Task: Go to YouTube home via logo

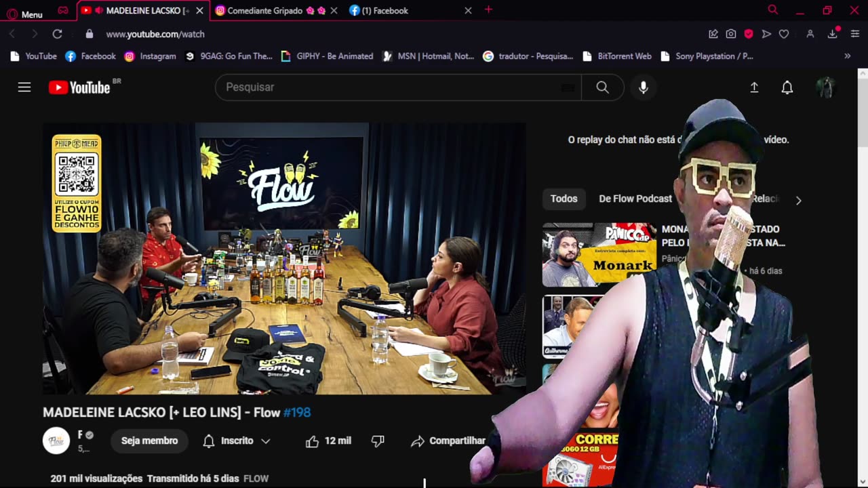Action: 80,87
